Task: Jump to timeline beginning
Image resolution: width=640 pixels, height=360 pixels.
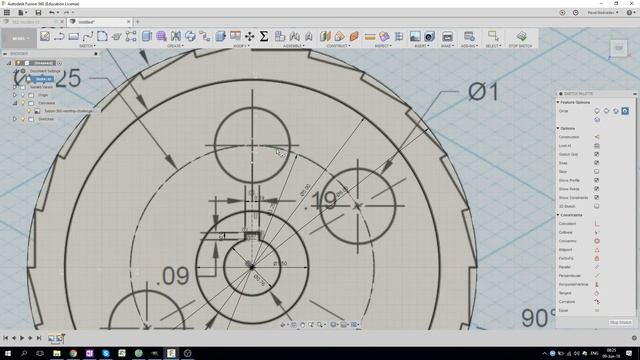Action: click(6, 338)
